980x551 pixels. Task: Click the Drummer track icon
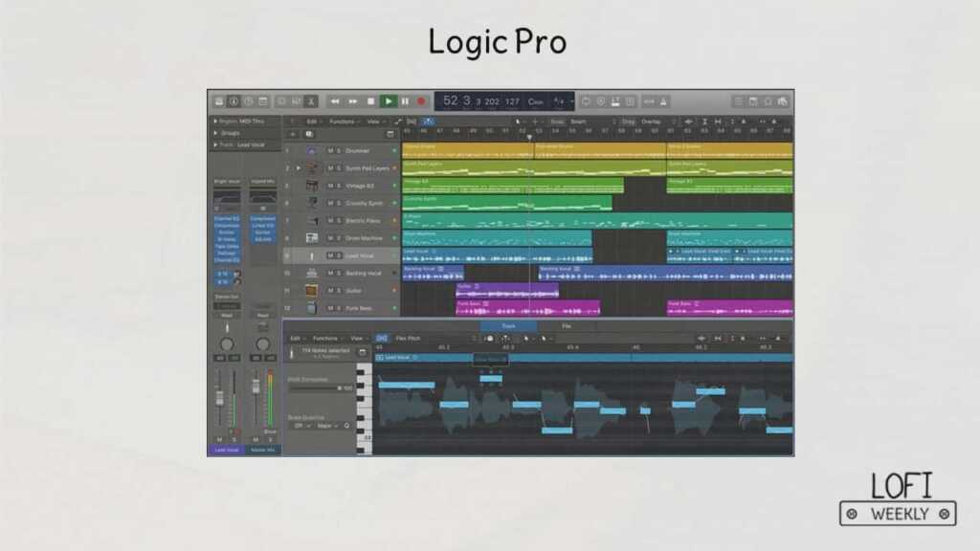point(311,151)
